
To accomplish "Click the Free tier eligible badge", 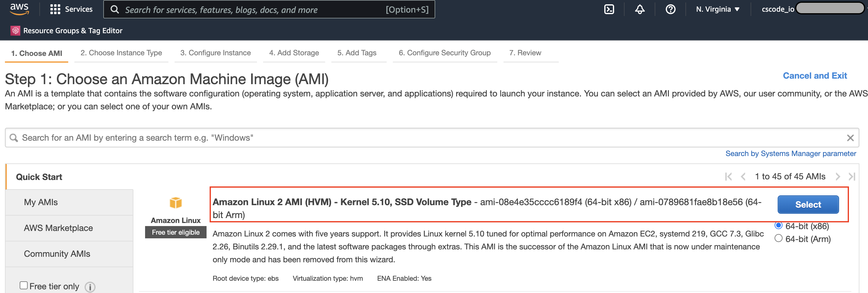I will click(x=176, y=232).
